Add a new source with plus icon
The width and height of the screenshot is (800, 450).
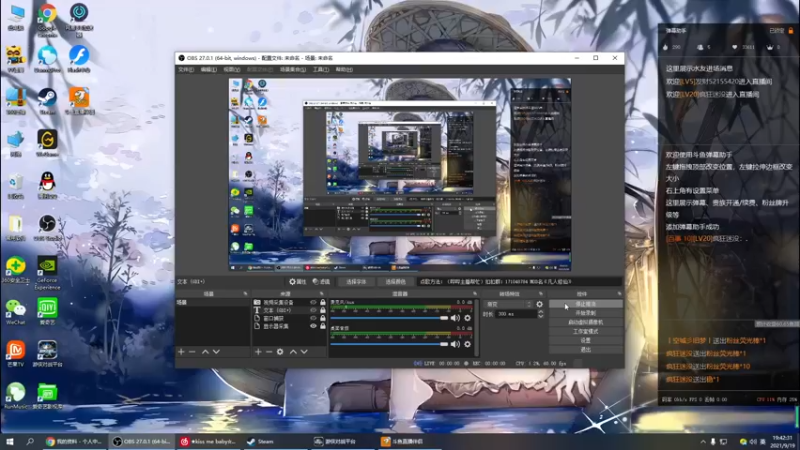point(258,352)
